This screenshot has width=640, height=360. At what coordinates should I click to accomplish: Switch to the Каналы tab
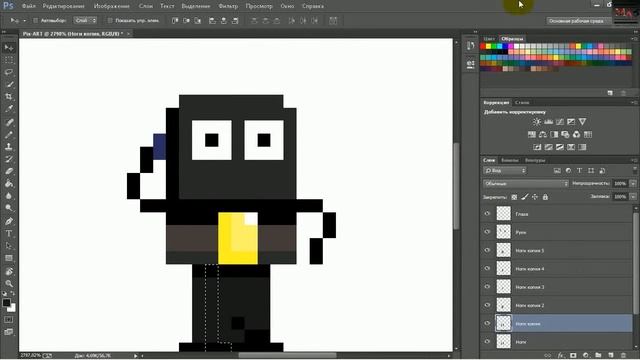click(509, 160)
